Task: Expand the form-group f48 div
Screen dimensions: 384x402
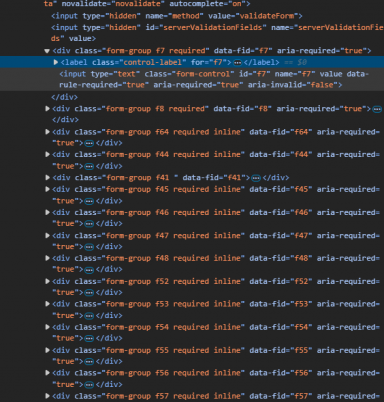Action: pos(47,258)
